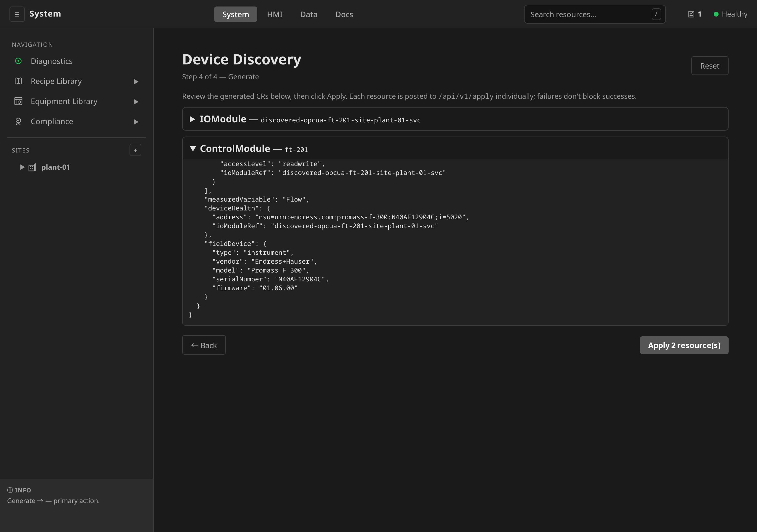The height and width of the screenshot is (532, 757).
Task: Expand the Equipment Library submenu arrow
Action: pyautogui.click(x=136, y=101)
